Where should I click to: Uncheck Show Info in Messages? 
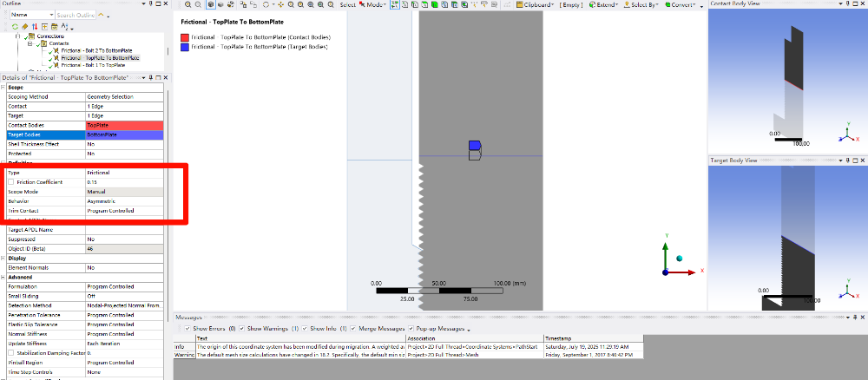click(x=305, y=329)
